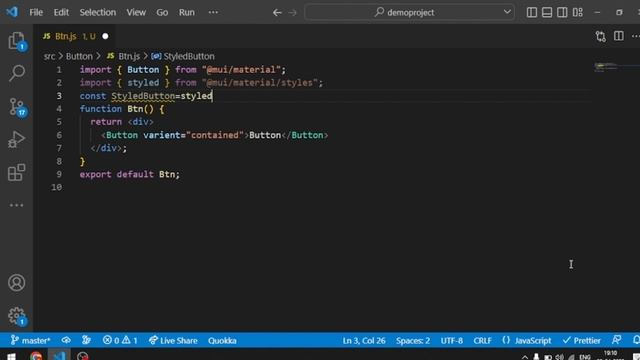Viewport: 640px width, 360px height.
Task: Click the StyledButton identifier on line 3
Action: pos(143,96)
